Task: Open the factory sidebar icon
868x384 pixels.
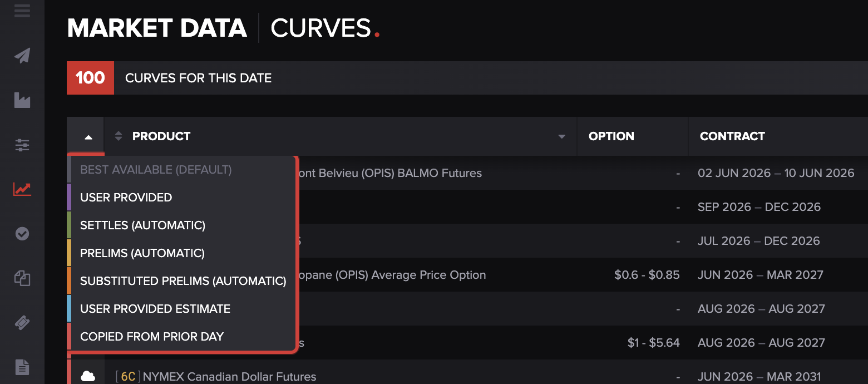Action: 22,100
